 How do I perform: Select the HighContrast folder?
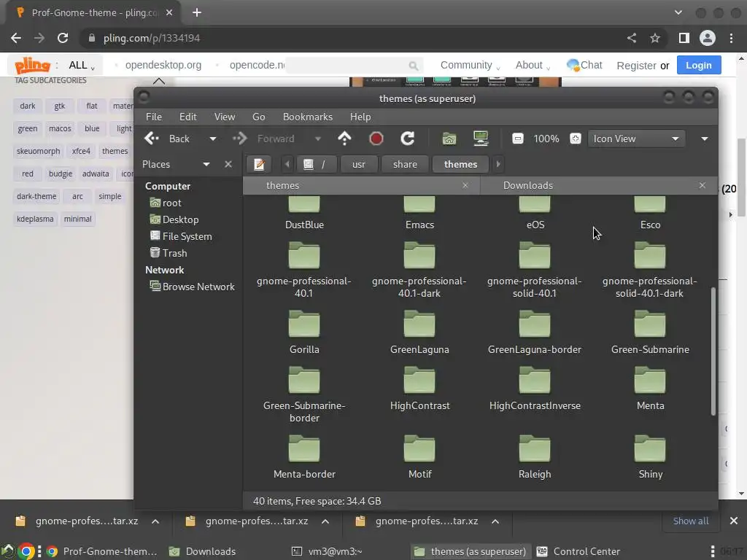419,388
